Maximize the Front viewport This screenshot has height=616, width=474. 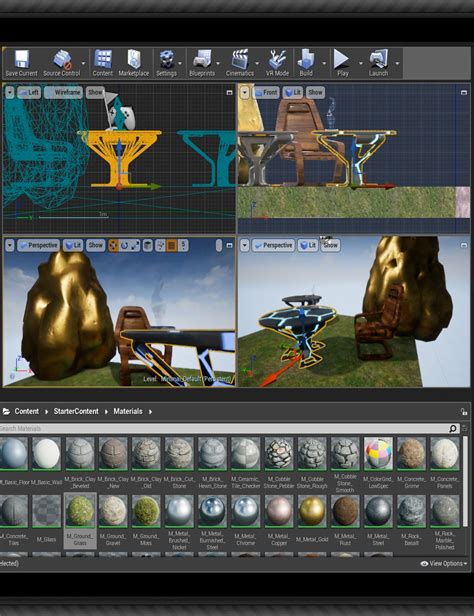click(464, 92)
